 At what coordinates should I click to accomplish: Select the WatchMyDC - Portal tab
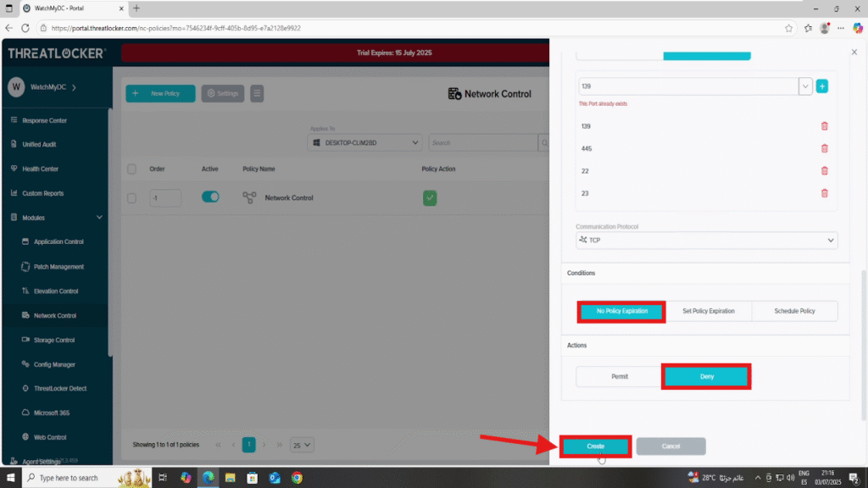click(72, 8)
